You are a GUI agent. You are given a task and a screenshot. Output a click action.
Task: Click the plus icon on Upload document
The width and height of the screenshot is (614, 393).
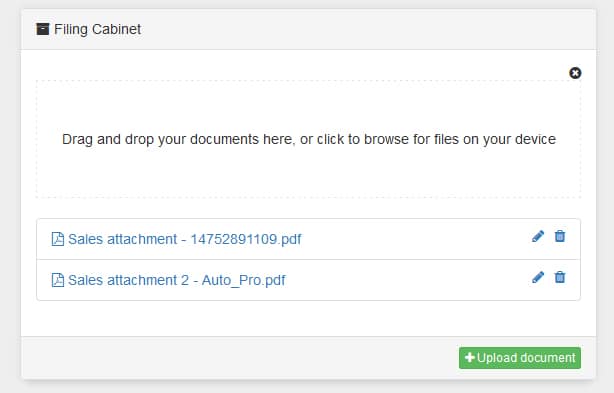pos(470,357)
